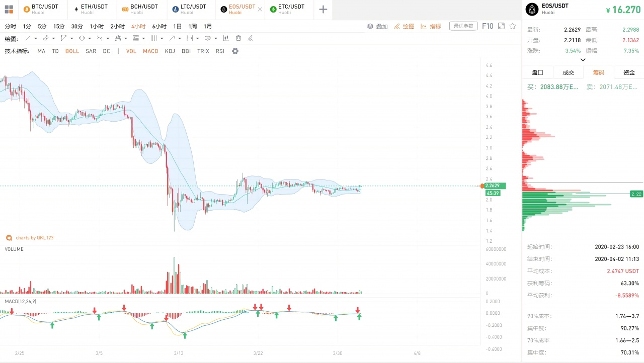Screen dimensions: 644x363
Task: Open the 盘口 order book tab
Action: click(x=537, y=72)
